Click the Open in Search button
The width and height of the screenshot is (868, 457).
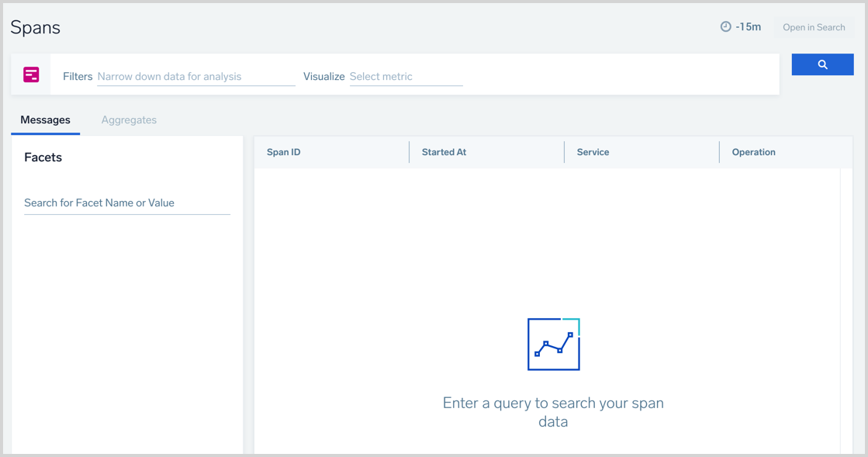[813, 26]
